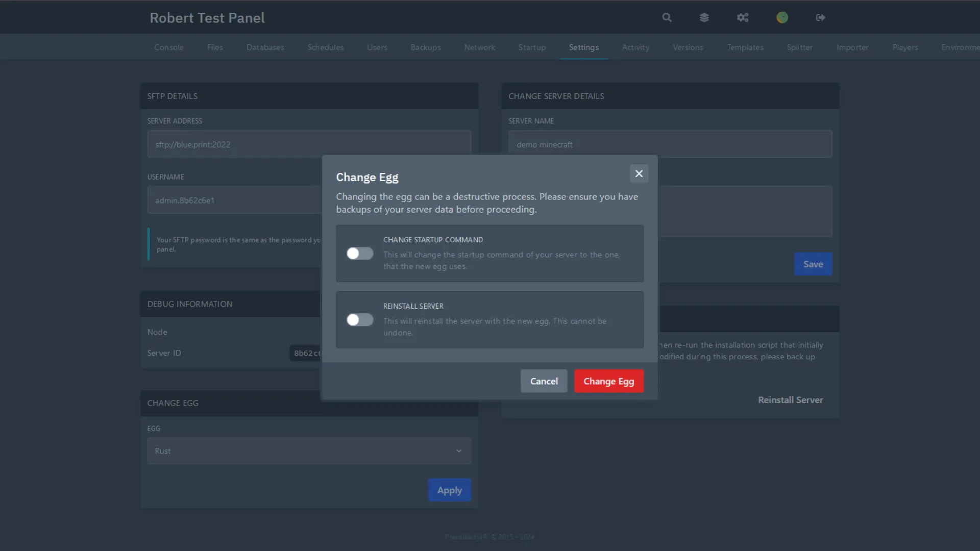The height and width of the screenshot is (551, 980).
Task: Click the sign out icon
Action: (x=820, y=17)
